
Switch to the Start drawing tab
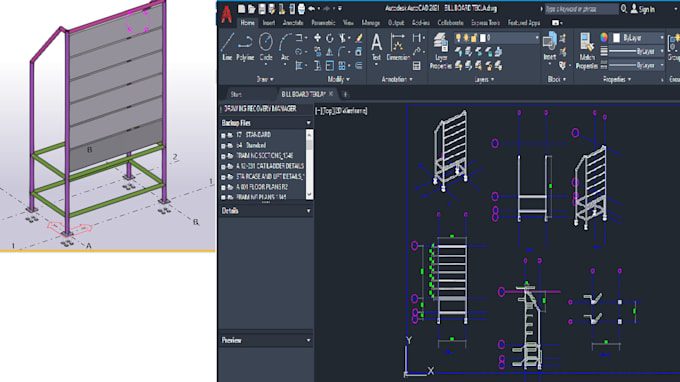tap(236, 94)
